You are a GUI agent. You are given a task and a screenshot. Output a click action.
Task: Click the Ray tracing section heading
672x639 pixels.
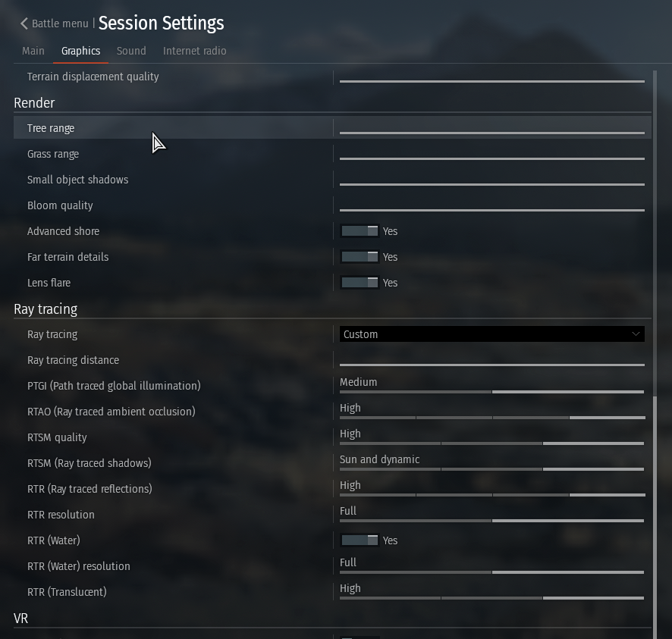[46, 309]
